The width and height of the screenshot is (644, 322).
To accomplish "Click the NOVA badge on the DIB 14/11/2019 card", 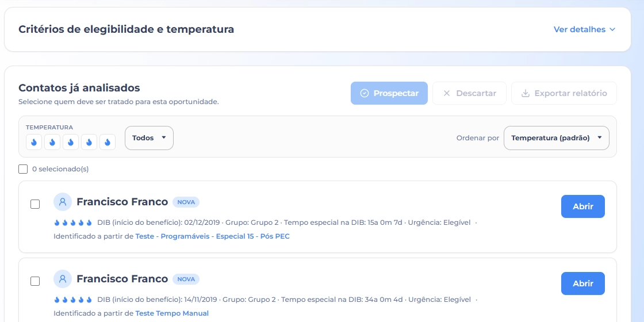I will point(186,279).
